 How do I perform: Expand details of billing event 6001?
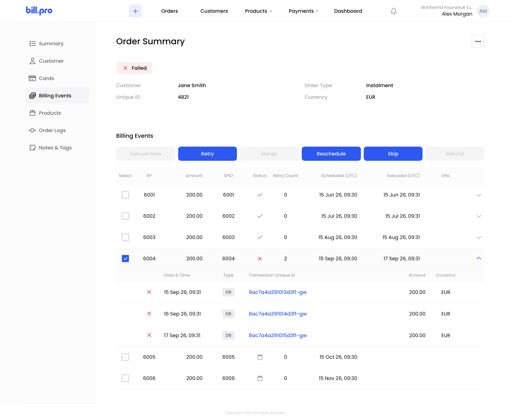tap(478, 195)
